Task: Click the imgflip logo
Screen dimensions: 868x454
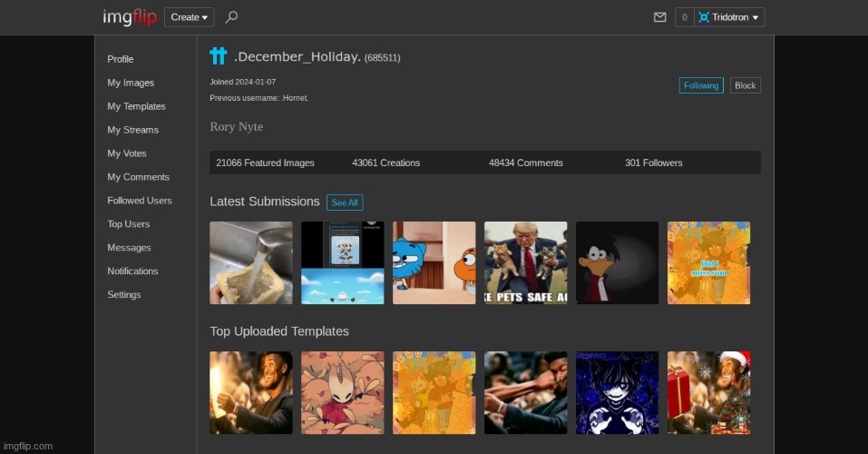Action: coord(129,16)
